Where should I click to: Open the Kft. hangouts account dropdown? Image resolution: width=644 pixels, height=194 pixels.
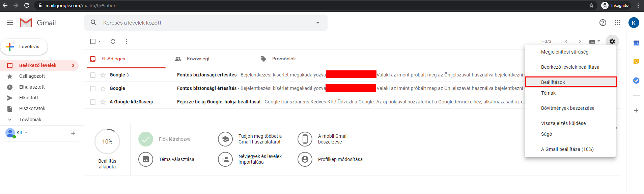tap(22, 132)
